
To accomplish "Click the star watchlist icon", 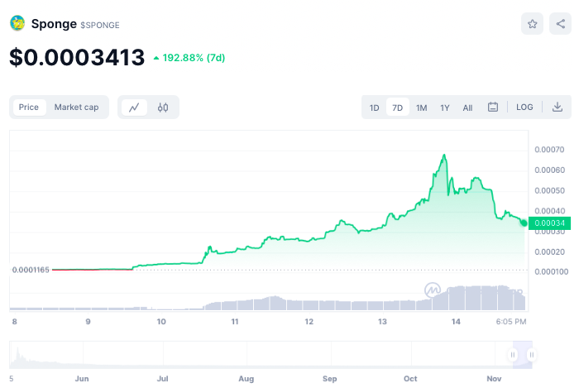I will [x=533, y=24].
